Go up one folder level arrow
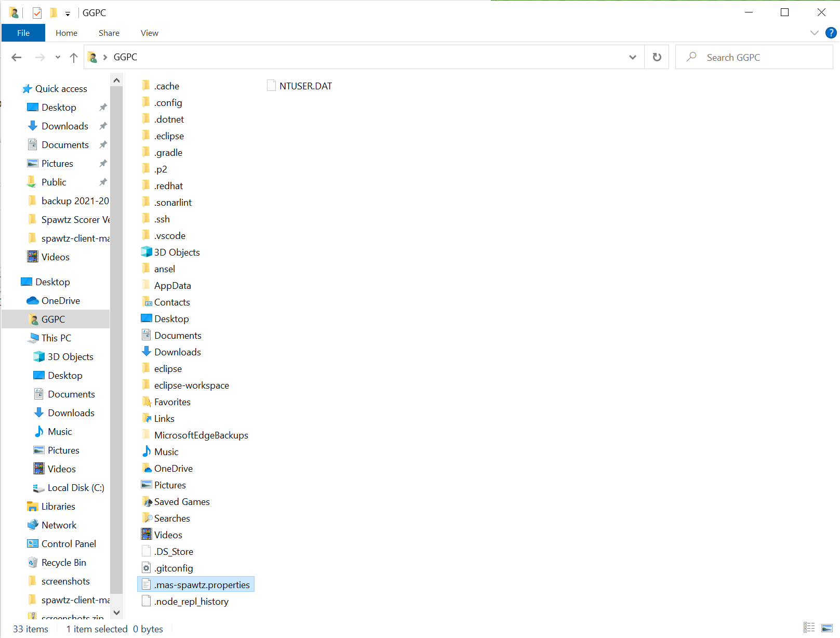Image resolution: width=840 pixels, height=638 pixels. coord(74,57)
